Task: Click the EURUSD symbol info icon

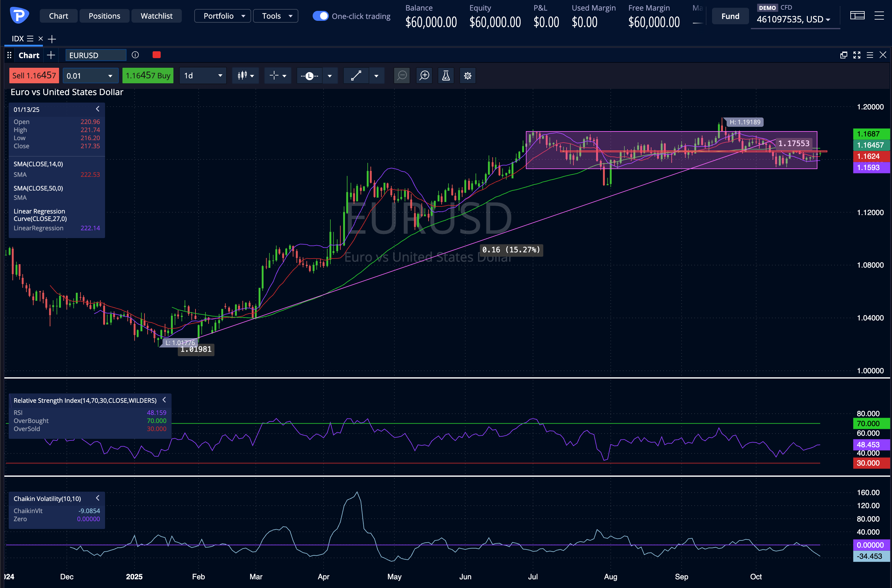Action: [x=136, y=55]
